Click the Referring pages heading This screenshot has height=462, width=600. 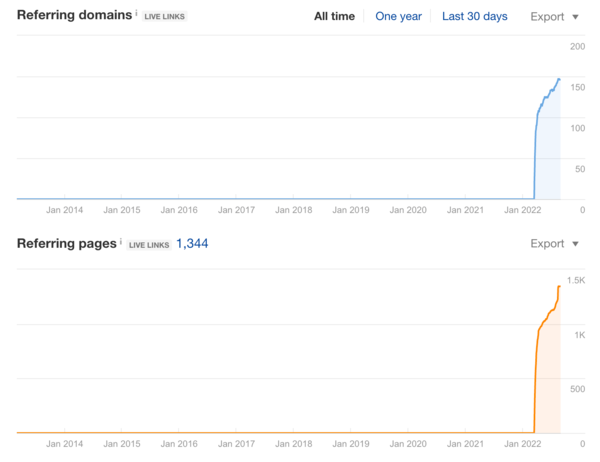[x=67, y=243]
